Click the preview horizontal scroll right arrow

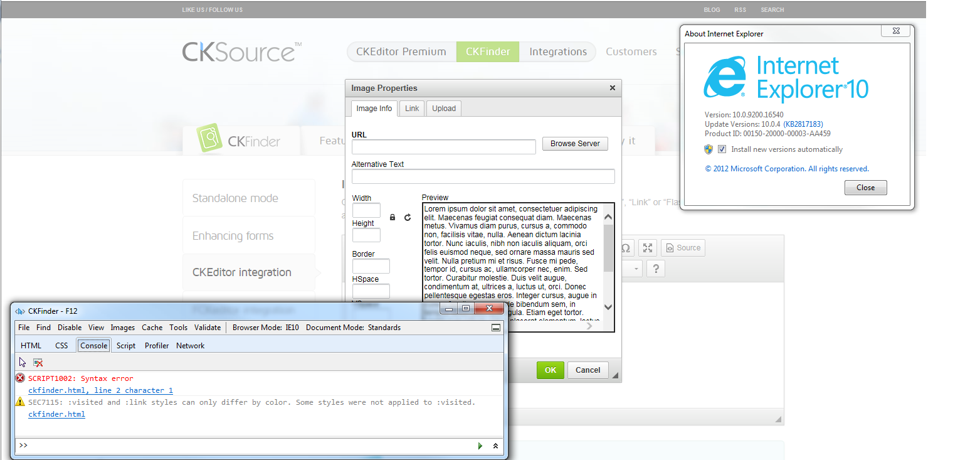(x=589, y=326)
